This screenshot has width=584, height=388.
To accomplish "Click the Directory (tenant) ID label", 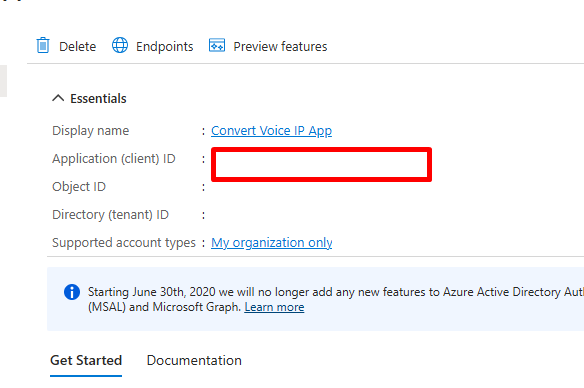I will click(110, 215).
